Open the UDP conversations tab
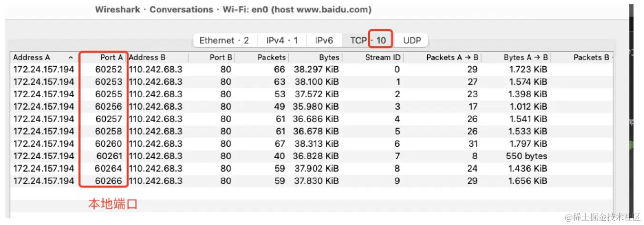Image resolution: width=644 pixels, height=225 pixels. point(412,41)
